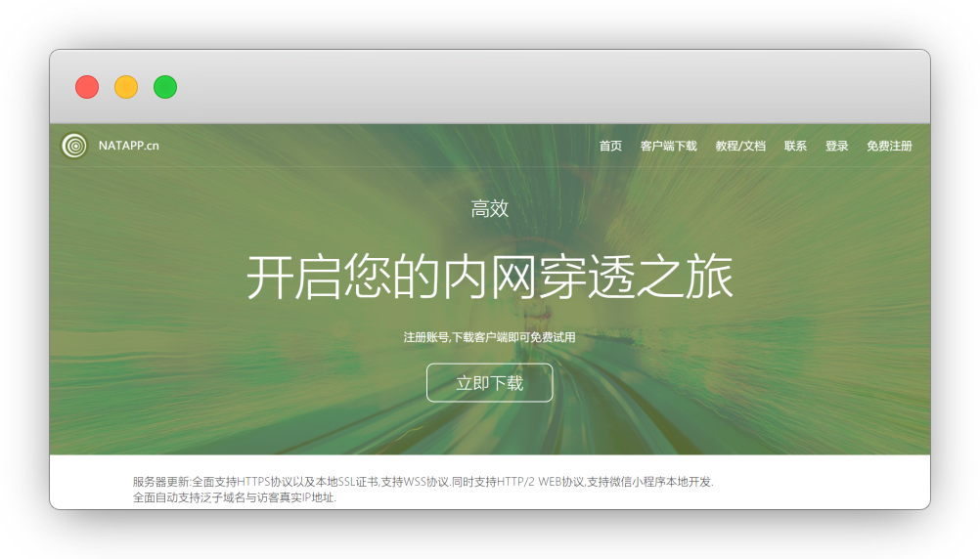This screenshot has width=980, height=559.
Task: Click 免费注册 to create an account
Action: 889,146
